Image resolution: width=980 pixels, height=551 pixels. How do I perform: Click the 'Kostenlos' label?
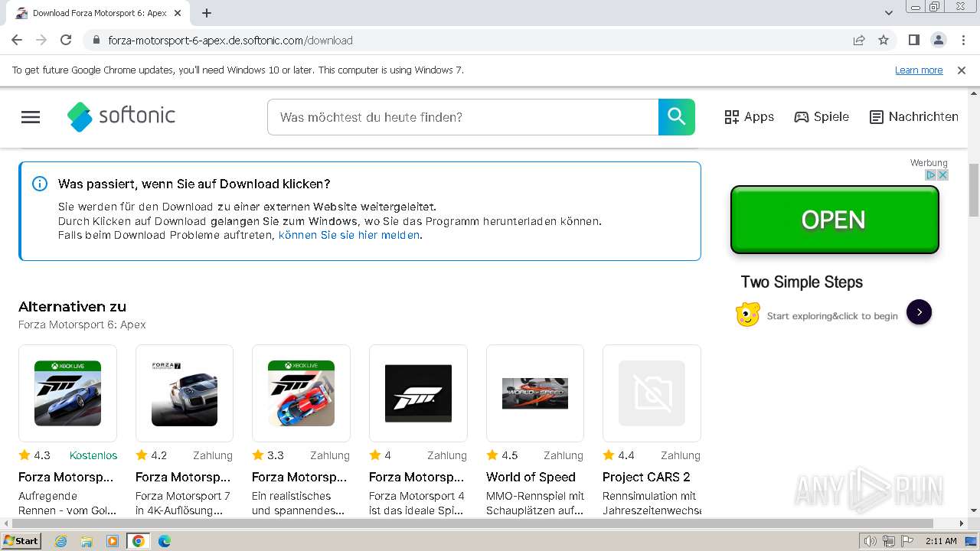(x=93, y=455)
